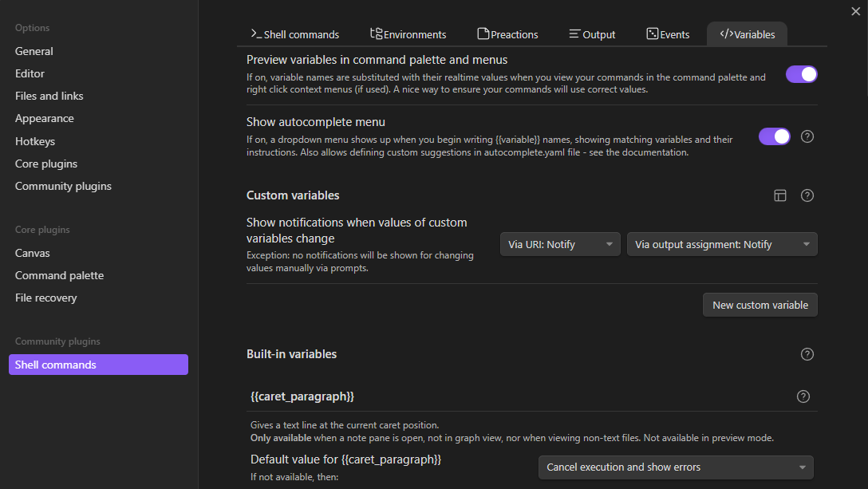Open the Via URI: Notify dropdown
The image size is (868, 489).
click(x=560, y=244)
